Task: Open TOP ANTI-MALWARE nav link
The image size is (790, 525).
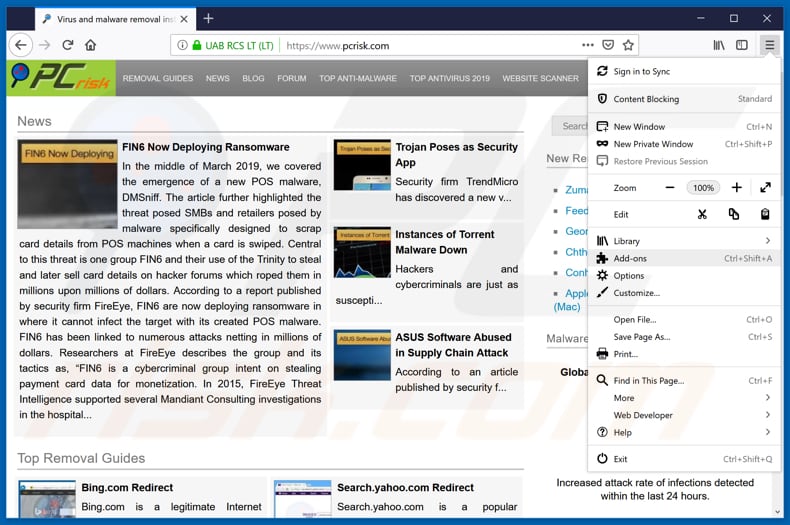Action: click(358, 79)
